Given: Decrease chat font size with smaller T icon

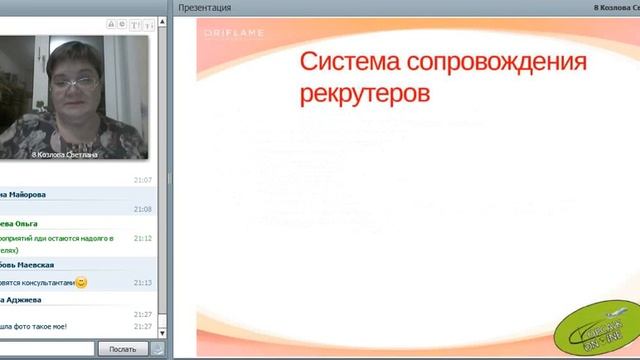Looking at the screenshot, I should coord(149,25).
